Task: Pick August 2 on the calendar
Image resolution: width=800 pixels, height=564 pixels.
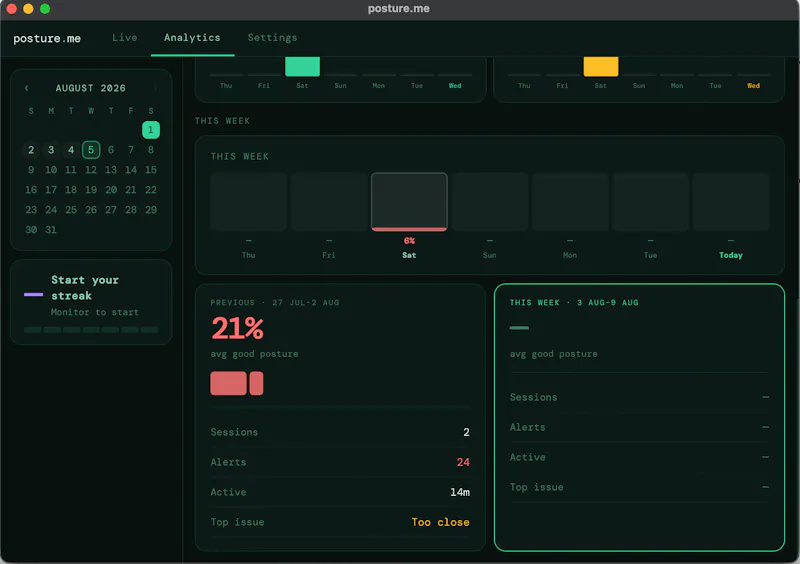Action: (31, 150)
